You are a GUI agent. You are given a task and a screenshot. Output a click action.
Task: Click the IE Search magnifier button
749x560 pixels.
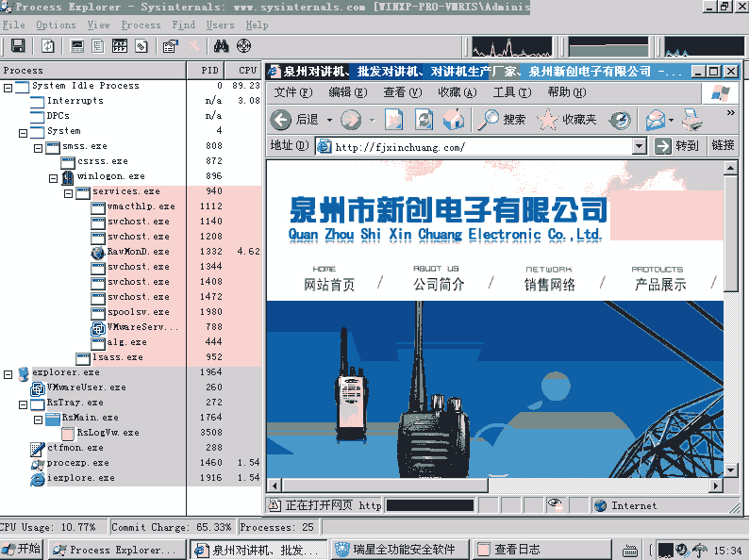pyautogui.click(x=502, y=120)
